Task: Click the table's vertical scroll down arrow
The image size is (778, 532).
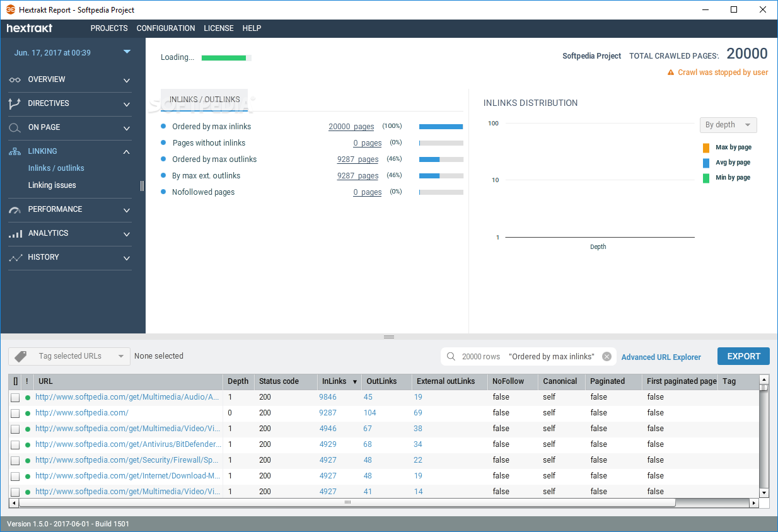Action: 764,493
